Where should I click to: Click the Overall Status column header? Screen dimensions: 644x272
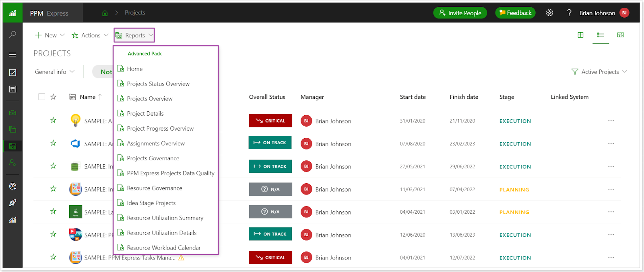tap(267, 97)
